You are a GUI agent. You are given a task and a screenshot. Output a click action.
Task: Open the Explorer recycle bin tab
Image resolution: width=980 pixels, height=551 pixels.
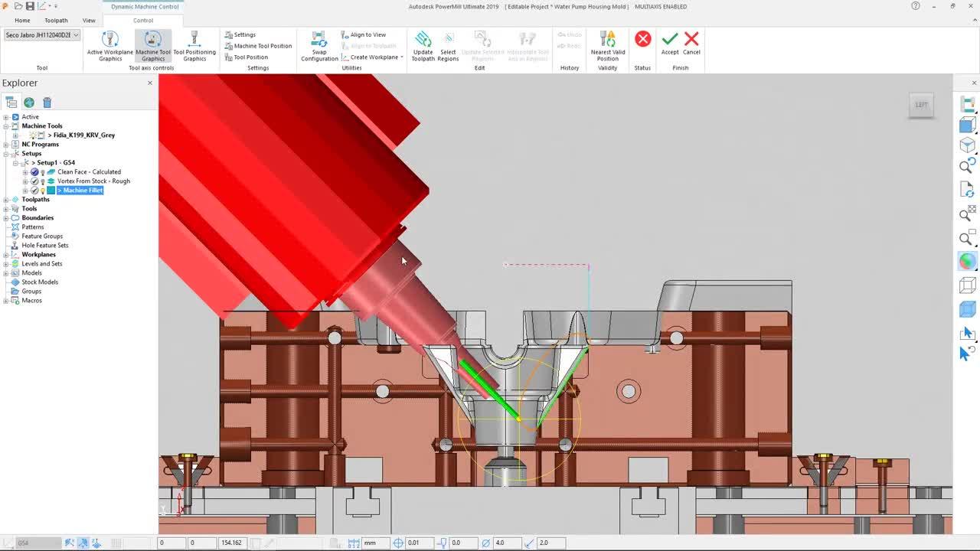[x=47, y=103]
